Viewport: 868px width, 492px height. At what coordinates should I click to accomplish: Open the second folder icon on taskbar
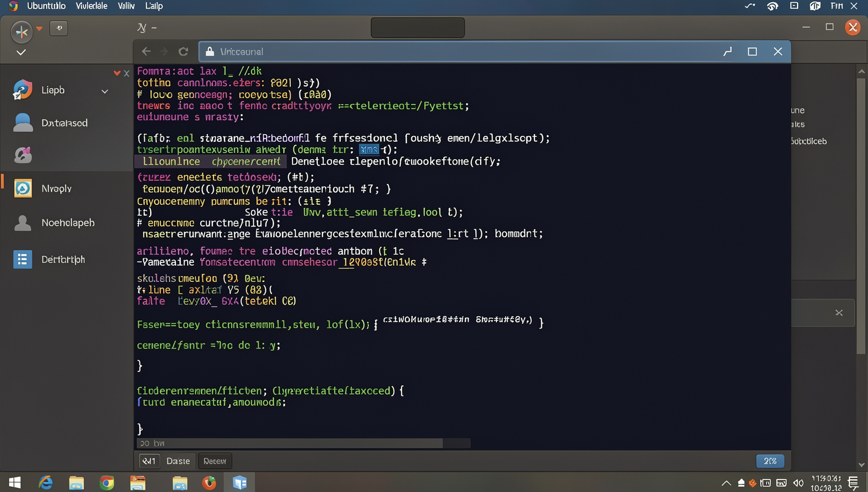pos(180,482)
